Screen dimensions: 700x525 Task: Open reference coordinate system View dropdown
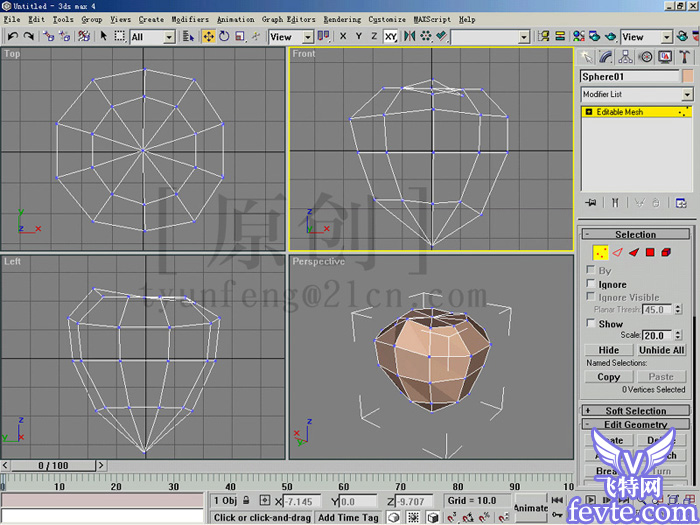[308, 37]
